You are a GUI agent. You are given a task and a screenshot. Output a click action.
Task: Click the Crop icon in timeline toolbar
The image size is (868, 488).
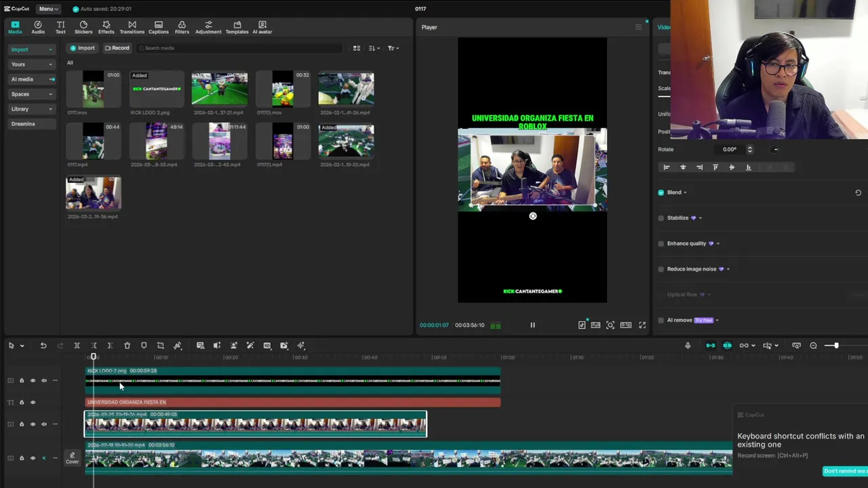(161, 346)
